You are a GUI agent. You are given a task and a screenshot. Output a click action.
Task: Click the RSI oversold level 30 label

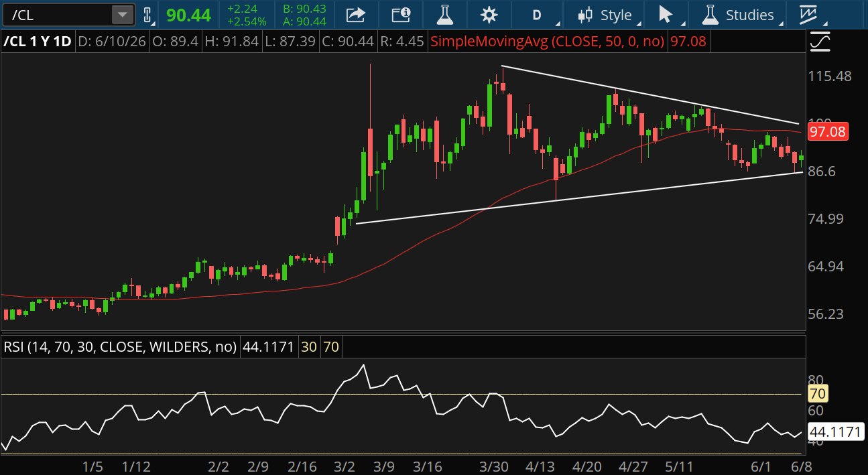coord(309,347)
